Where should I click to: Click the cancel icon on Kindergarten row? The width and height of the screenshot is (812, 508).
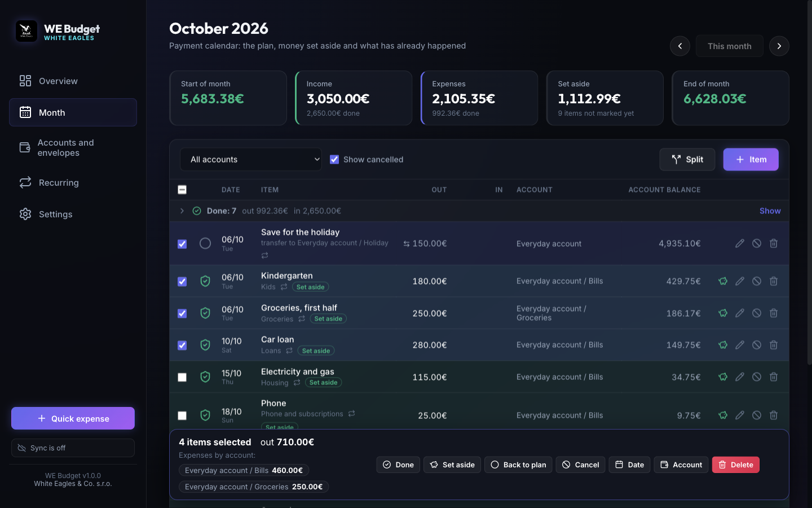757,281
